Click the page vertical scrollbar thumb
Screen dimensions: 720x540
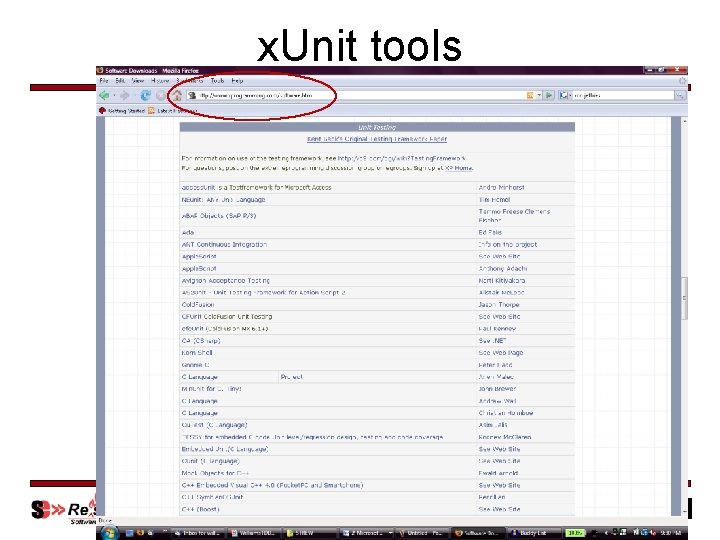(684, 298)
